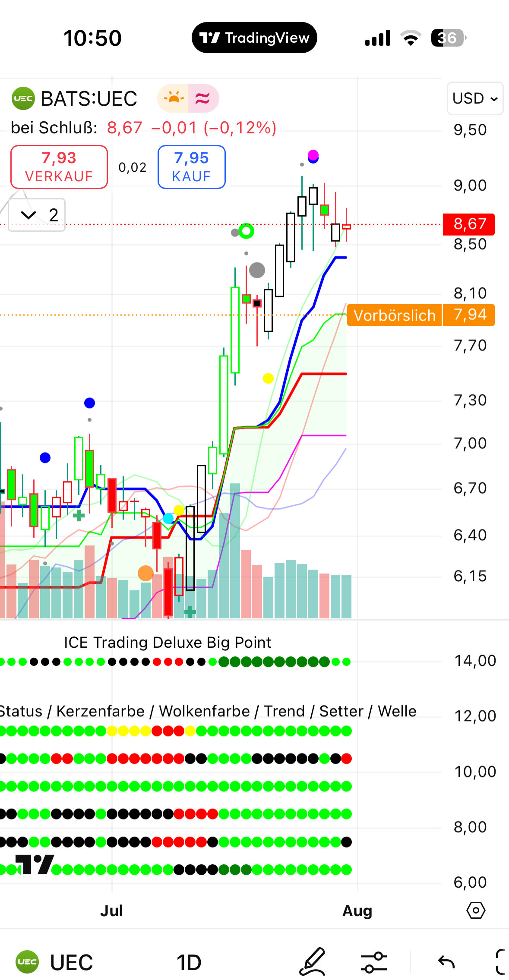Tap the sun pre-market session icon
Screen dimensions: 509x980
[x=173, y=98]
